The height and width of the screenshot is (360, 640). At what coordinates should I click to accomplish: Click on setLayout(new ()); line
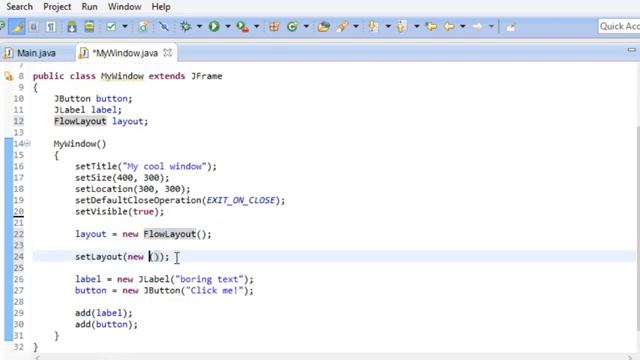122,257
